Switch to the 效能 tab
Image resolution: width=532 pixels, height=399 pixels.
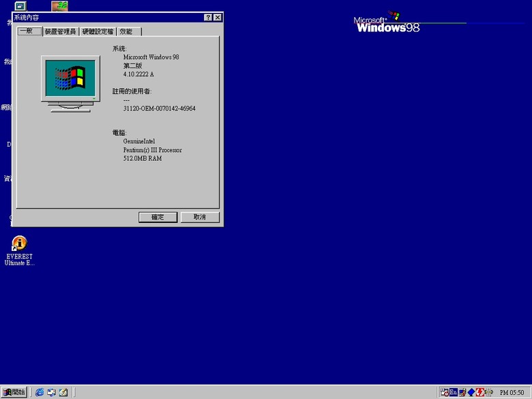tap(130, 32)
